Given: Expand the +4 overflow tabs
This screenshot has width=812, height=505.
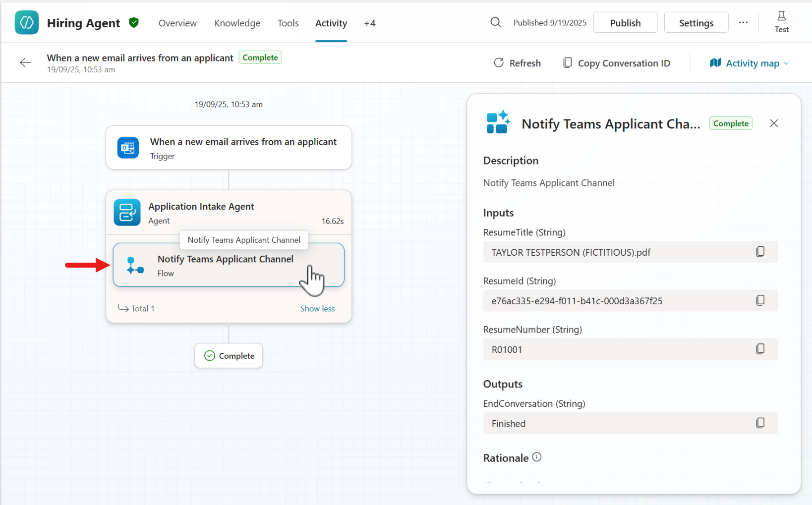Looking at the screenshot, I should [369, 23].
